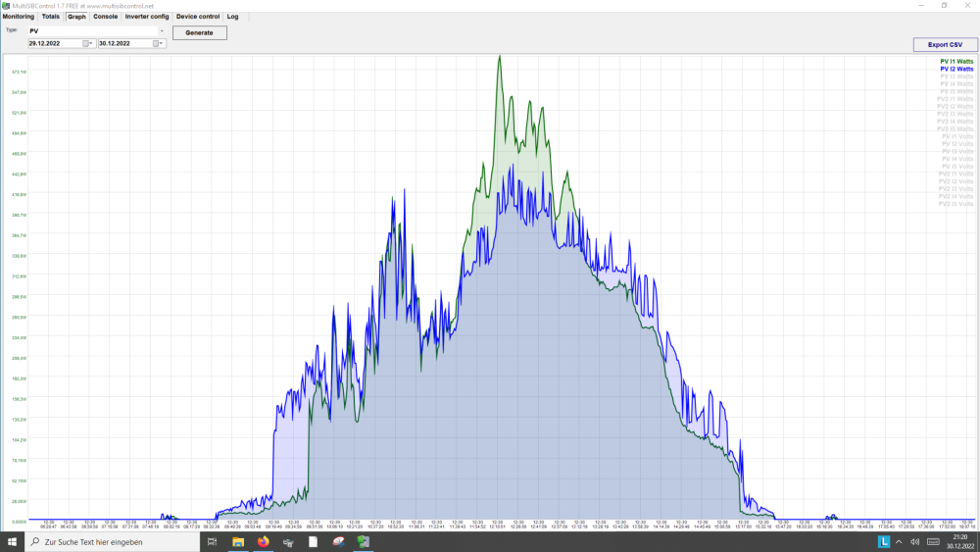980x552 pixels.
Task: Switch to the Log tab
Action: pos(232,17)
